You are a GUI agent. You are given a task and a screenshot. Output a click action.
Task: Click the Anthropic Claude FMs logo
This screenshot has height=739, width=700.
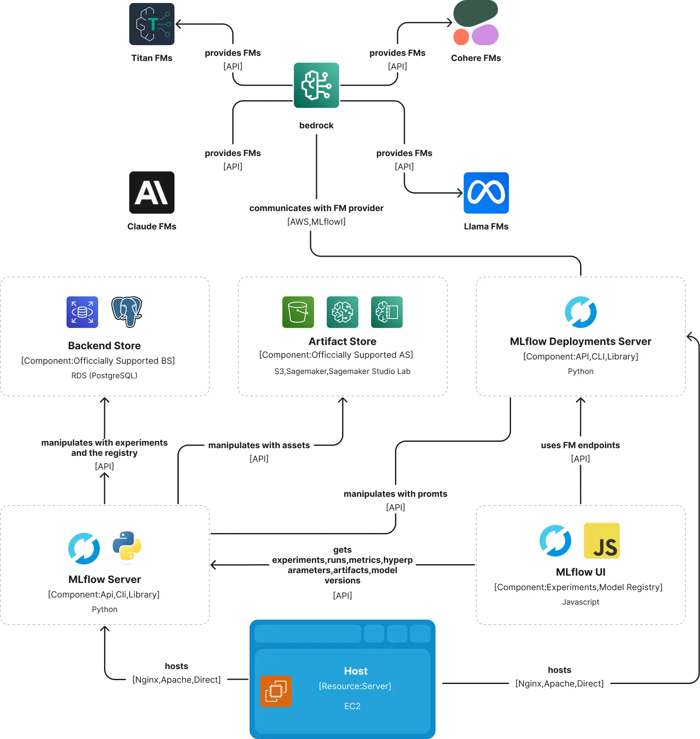pyautogui.click(x=152, y=192)
